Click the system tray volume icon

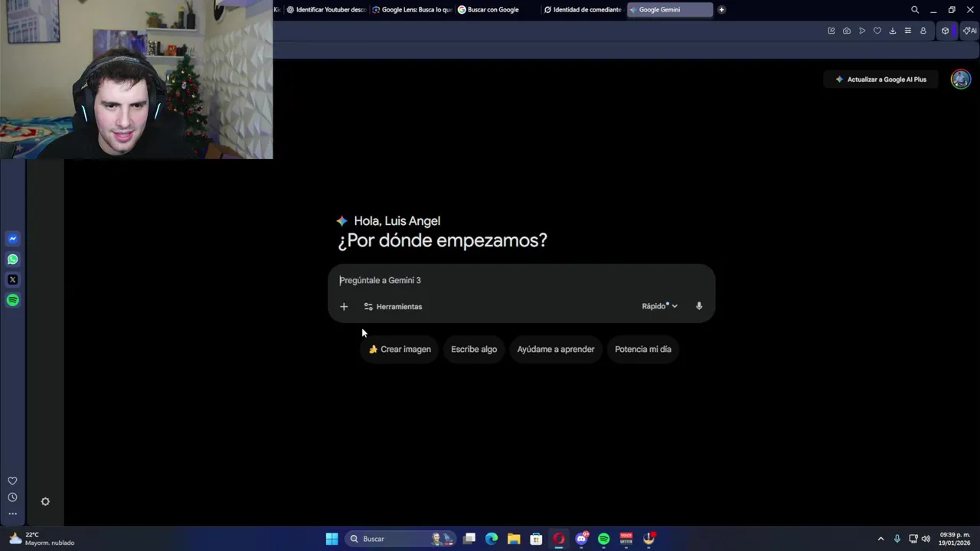pyautogui.click(x=926, y=539)
